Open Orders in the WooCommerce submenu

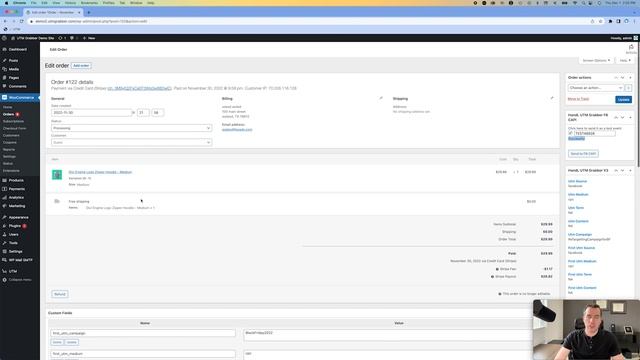9,114
